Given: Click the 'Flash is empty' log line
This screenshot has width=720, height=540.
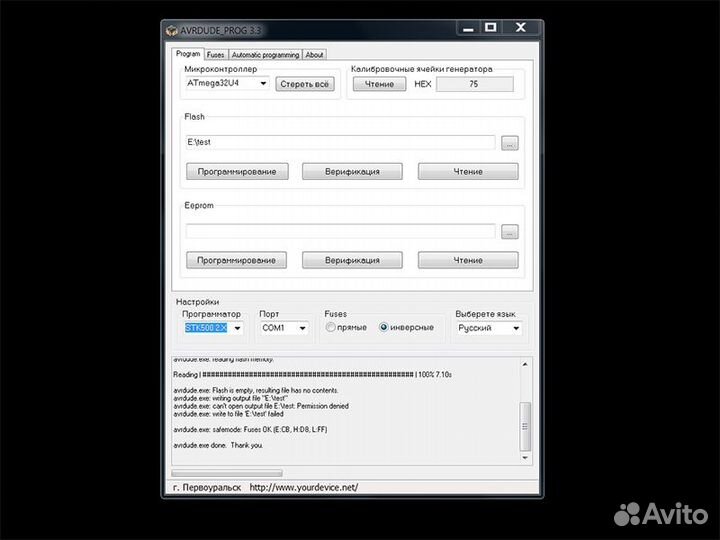Looking at the screenshot, I should 256,391.
